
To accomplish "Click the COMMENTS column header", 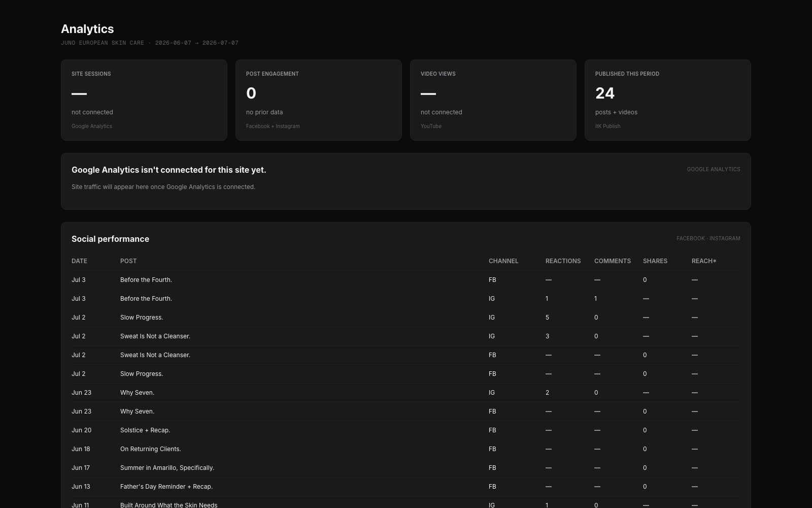I will click(x=613, y=261).
